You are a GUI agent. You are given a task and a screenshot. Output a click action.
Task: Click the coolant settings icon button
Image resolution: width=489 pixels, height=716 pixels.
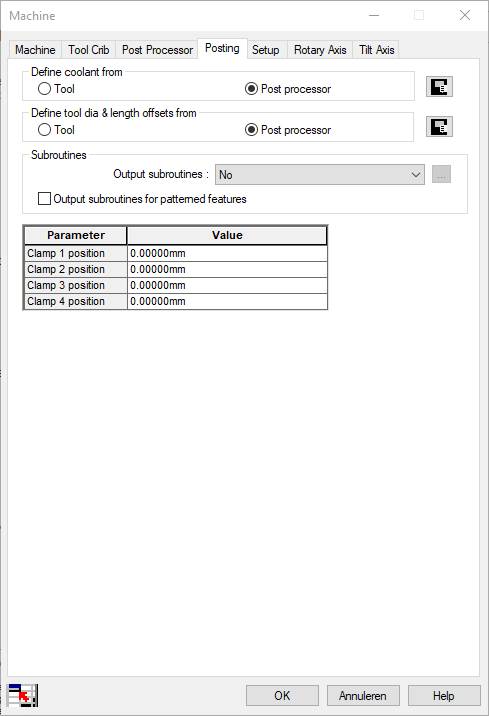pyautogui.click(x=439, y=87)
